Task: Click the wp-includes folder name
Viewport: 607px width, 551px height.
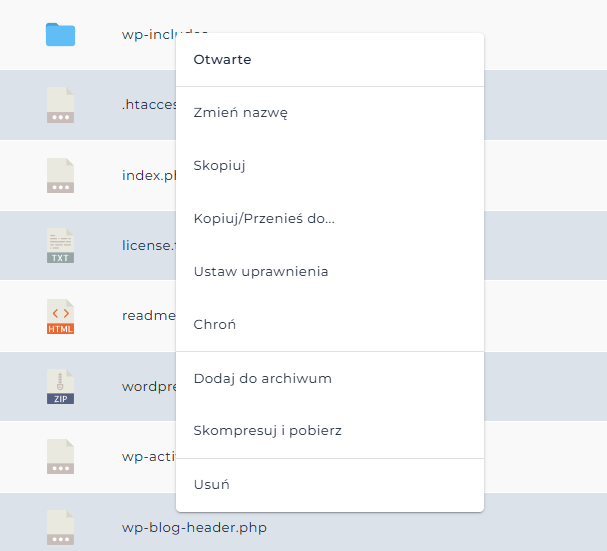Action: pos(148,35)
